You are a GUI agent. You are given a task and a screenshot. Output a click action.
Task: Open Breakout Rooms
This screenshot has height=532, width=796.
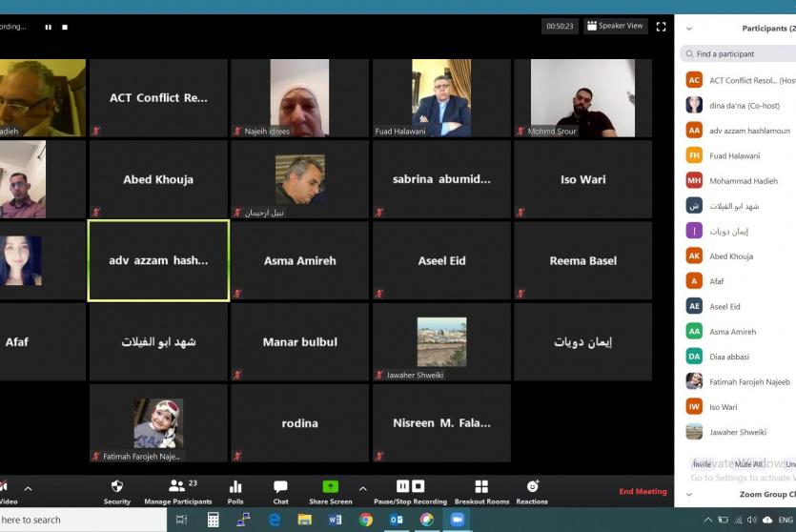[481, 490]
